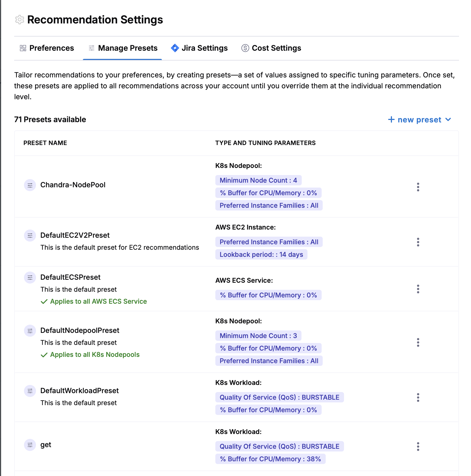Open the DefaultWorkloadPreset preset name
Image resolution: width=471 pixels, height=476 pixels.
click(80, 391)
